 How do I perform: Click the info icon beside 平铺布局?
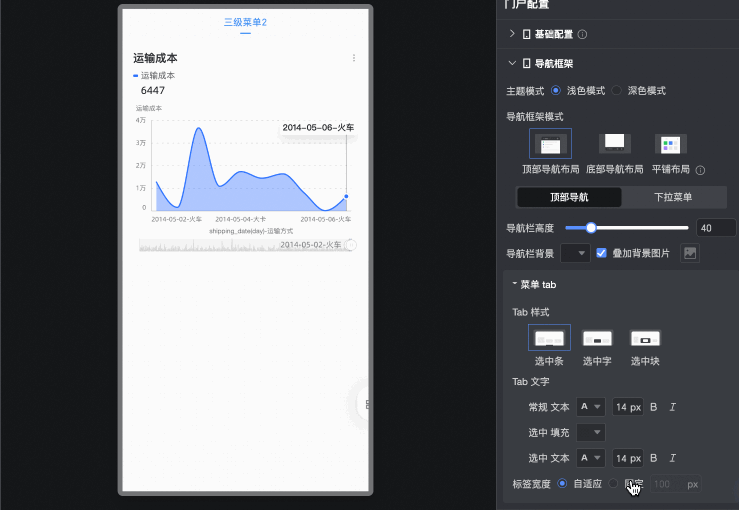pyautogui.click(x=700, y=170)
